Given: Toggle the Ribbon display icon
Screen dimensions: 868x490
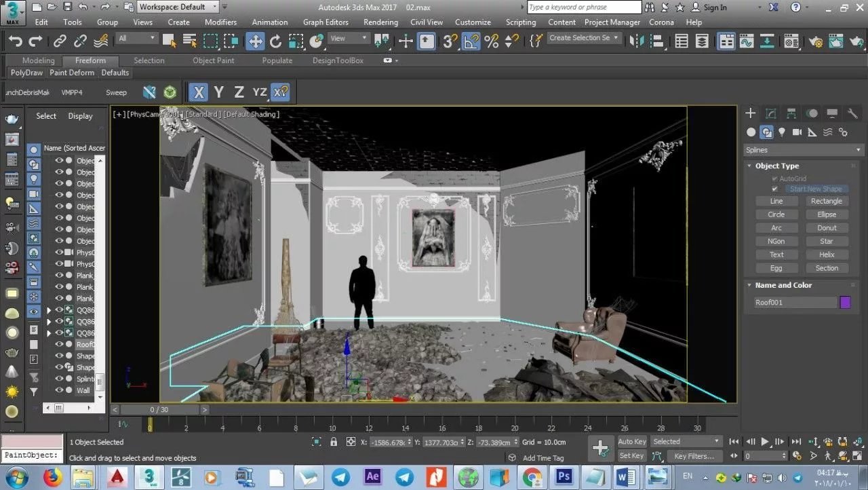Looking at the screenshot, I should pyautogui.click(x=726, y=41).
